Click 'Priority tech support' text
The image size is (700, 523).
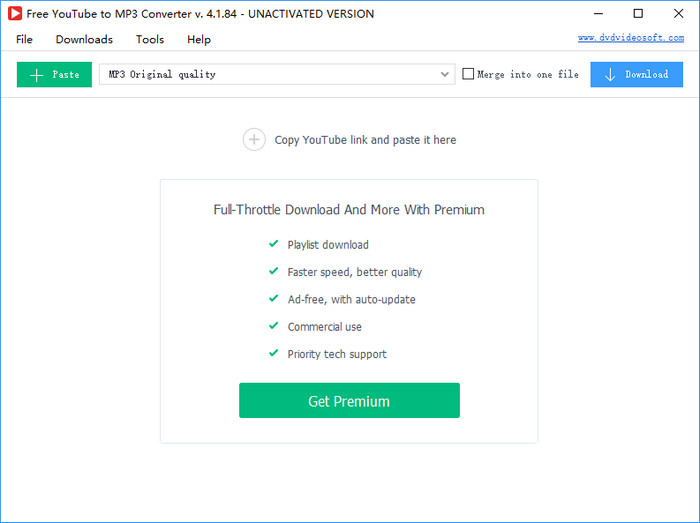click(337, 354)
